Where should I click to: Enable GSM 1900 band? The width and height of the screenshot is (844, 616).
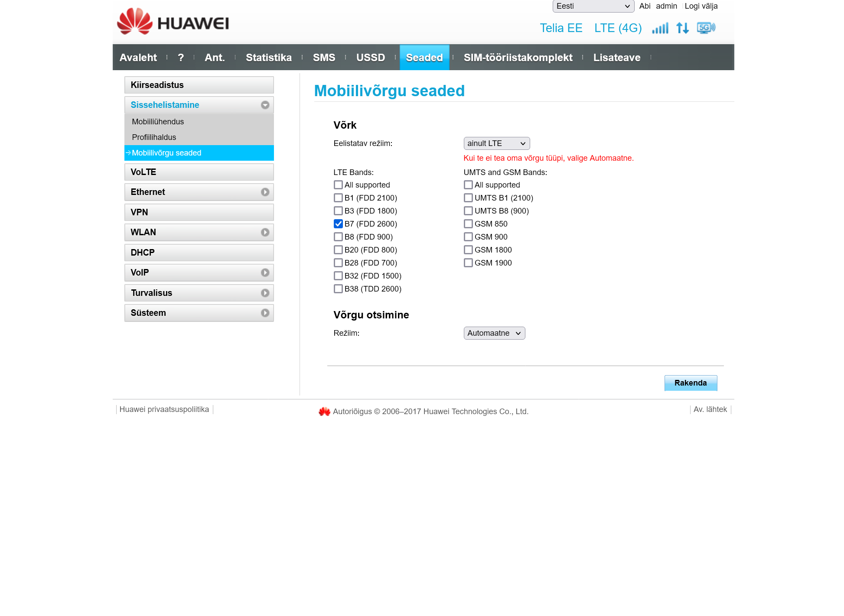point(468,263)
